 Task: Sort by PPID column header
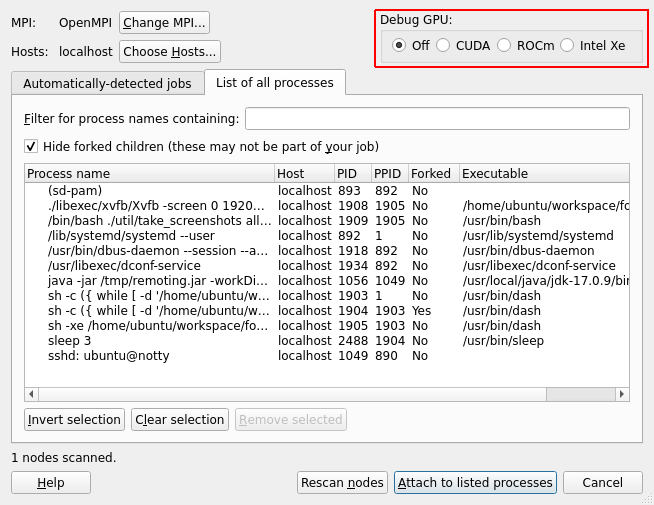coord(390,173)
